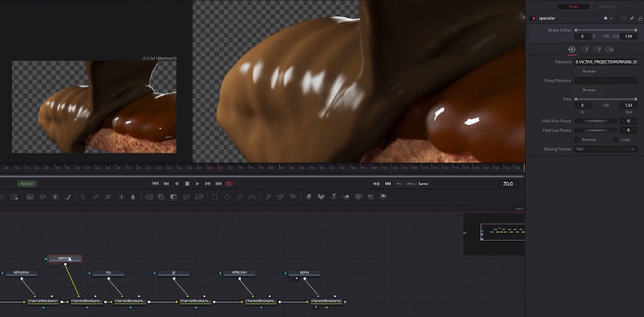Click Browse under Filename
Viewport: 644px width, 317px height.
(x=588, y=71)
